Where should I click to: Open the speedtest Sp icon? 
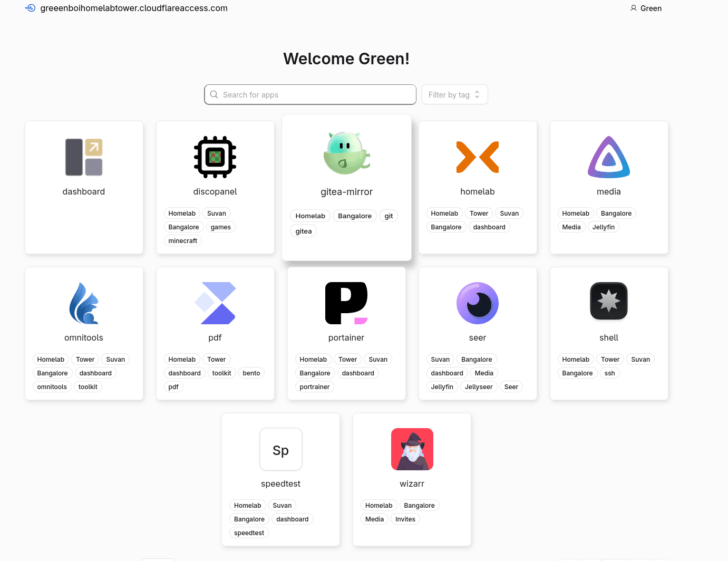(281, 449)
